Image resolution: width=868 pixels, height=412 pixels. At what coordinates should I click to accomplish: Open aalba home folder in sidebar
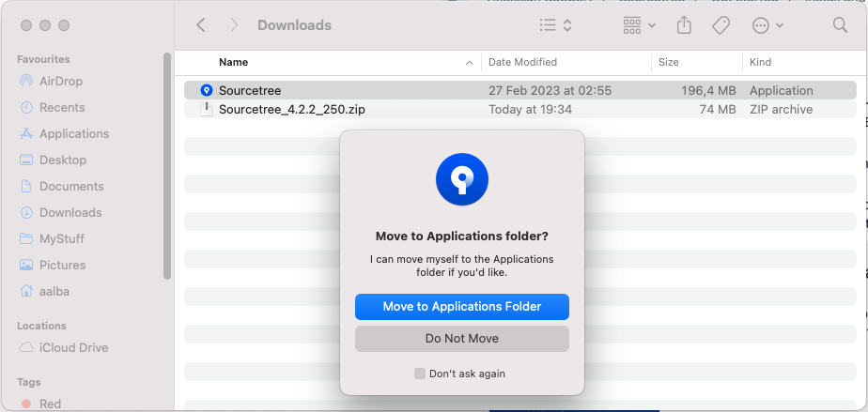click(x=54, y=292)
